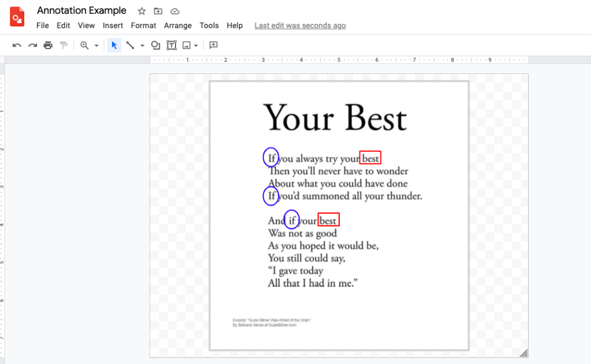Click the Zoom magnifier icon

coord(84,46)
